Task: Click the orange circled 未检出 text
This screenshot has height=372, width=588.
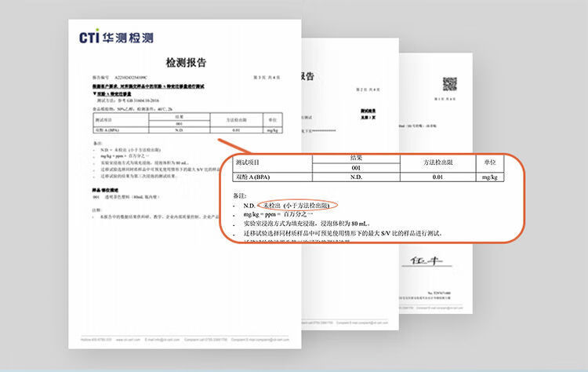Action: [297, 206]
